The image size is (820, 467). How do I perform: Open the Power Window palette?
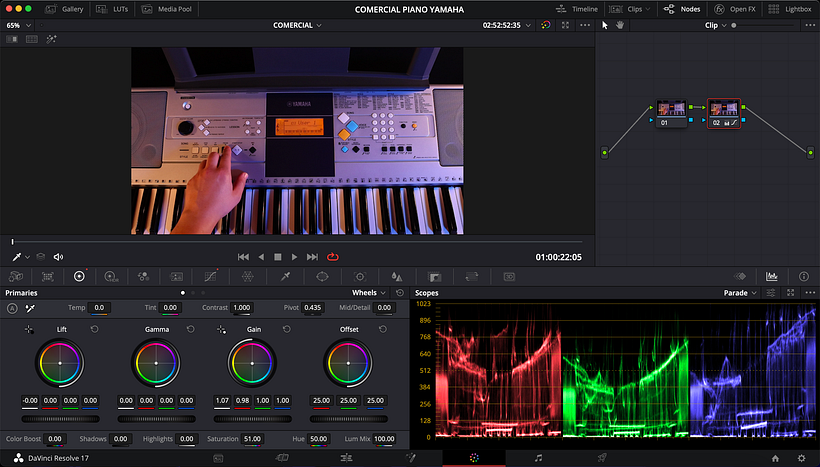(x=322, y=277)
